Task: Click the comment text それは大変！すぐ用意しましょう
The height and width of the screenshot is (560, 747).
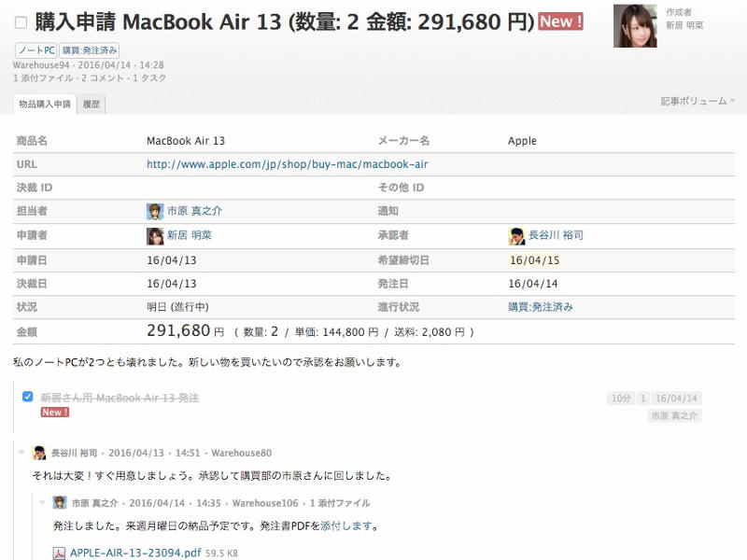Action: (212, 476)
